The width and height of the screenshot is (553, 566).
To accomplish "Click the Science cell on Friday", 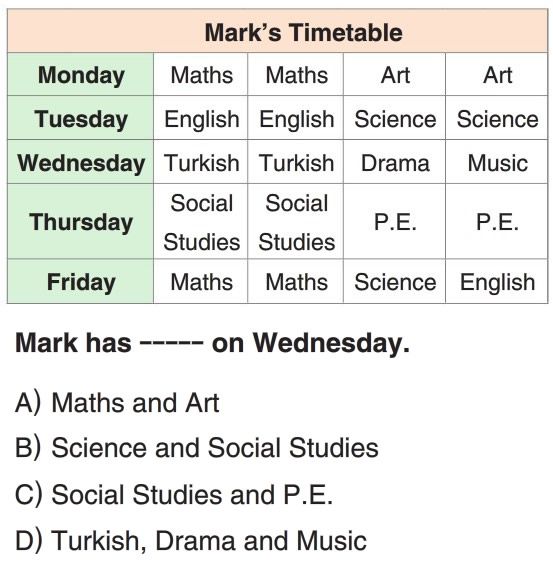I will [395, 282].
